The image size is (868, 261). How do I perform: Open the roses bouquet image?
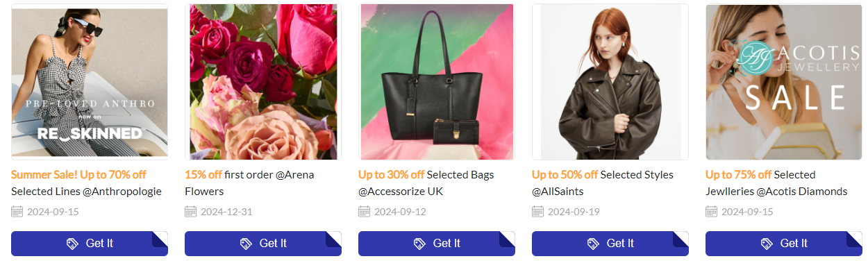[263, 82]
